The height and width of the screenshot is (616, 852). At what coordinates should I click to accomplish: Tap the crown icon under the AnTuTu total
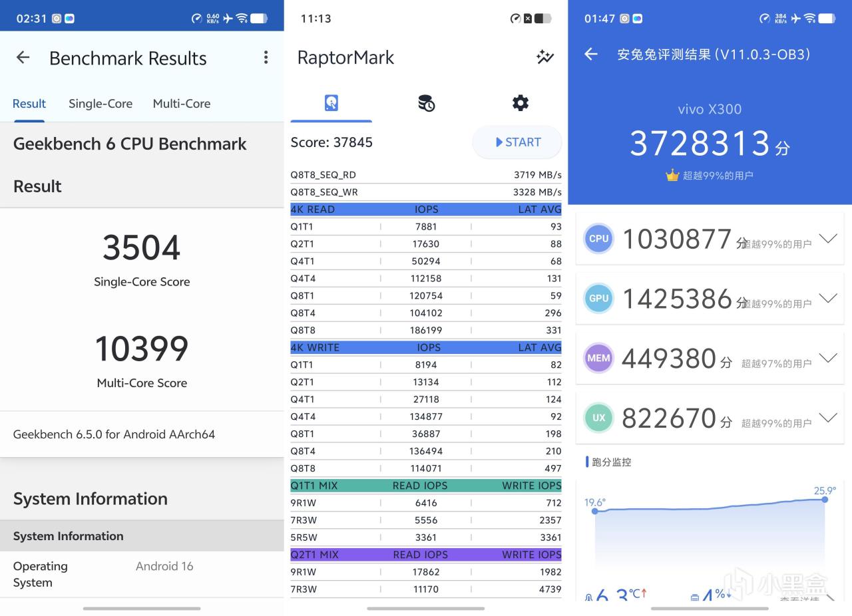tap(672, 176)
